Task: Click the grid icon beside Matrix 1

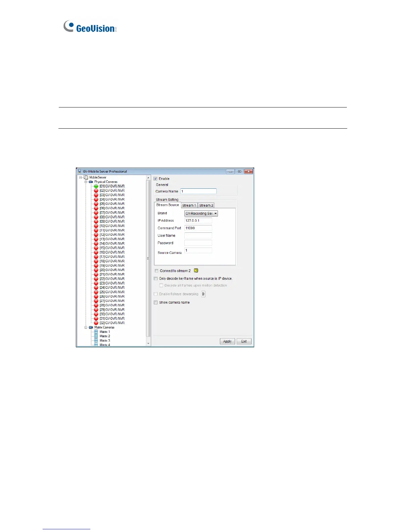Action: [96, 332]
